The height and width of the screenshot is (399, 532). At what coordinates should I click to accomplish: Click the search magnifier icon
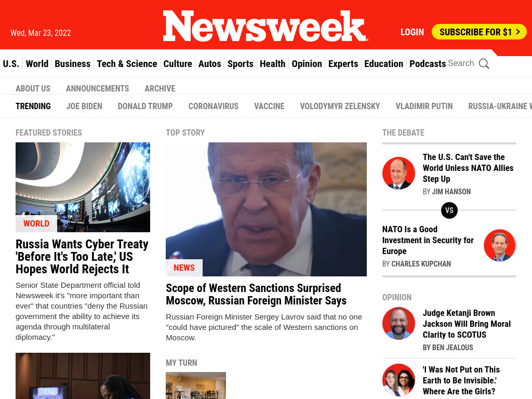point(484,64)
